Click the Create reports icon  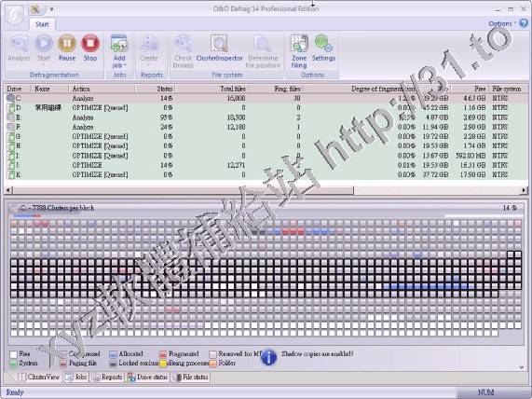tap(149, 44)
